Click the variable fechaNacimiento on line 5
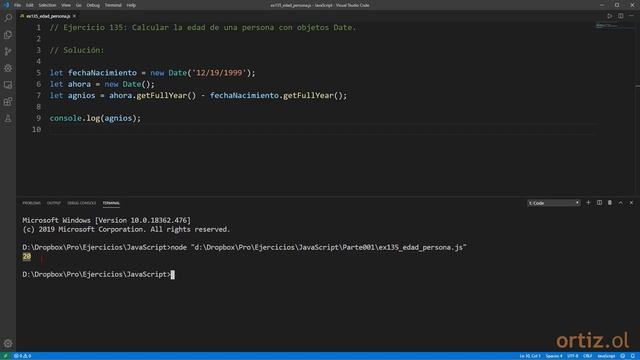This screenshot has width=640, height=360. pyautogui.click(x=102, y=73)
